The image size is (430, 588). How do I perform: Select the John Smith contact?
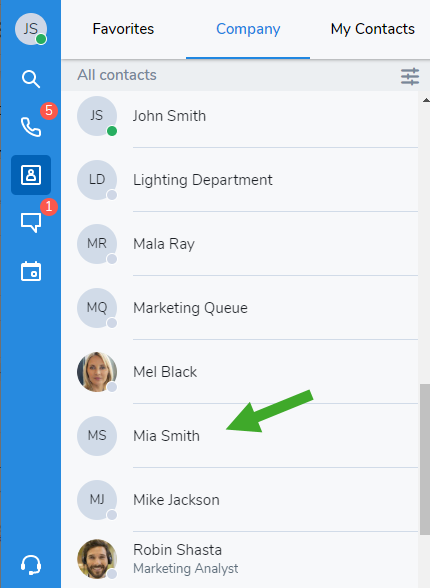(240, 116)
